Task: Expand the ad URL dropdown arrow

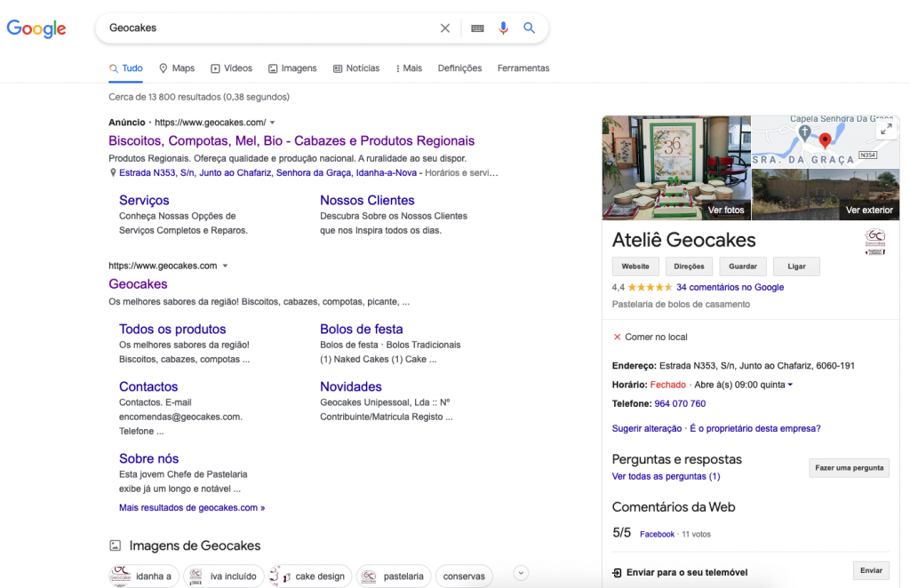Action: [x=272, y=123]
